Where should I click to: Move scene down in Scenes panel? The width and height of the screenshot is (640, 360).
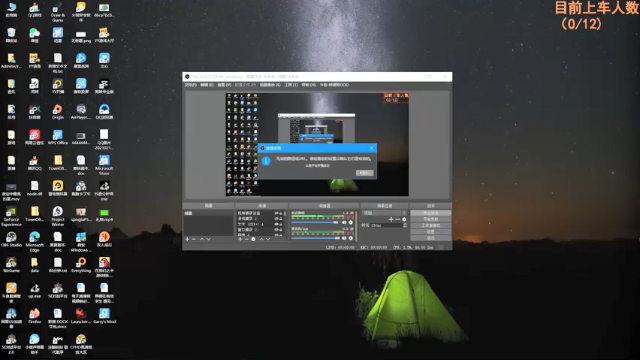[209, 239]
